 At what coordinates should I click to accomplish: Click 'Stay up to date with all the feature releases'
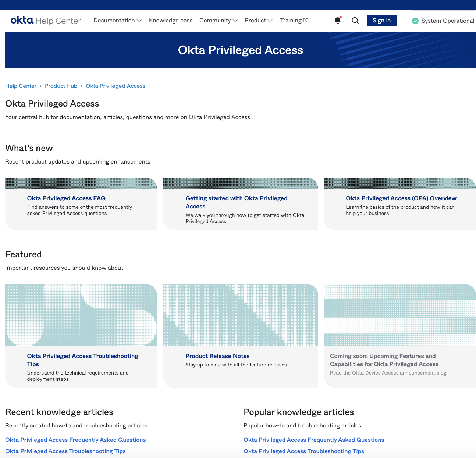click(x=236, y=365)
